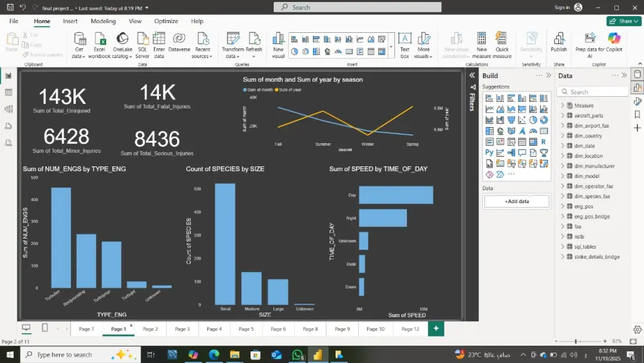Expand the nstb table

563,237
